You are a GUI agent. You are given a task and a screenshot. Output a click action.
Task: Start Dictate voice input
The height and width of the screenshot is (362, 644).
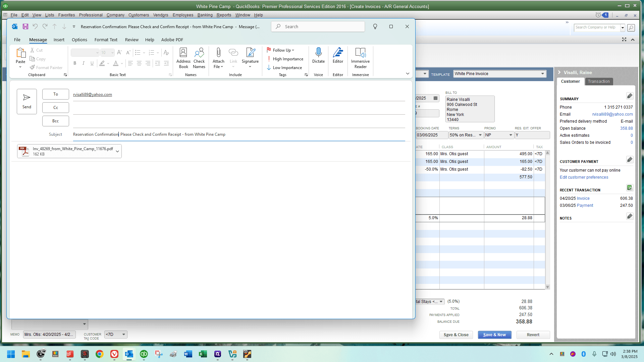pyautogui.click(x=318, y=56)
